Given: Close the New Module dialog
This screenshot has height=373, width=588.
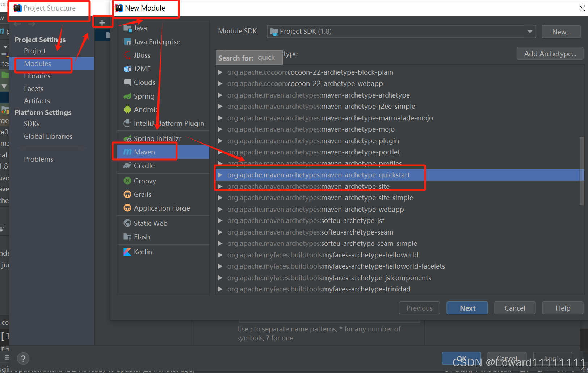Looking at the screenshot, I should (x=582, y=8).
